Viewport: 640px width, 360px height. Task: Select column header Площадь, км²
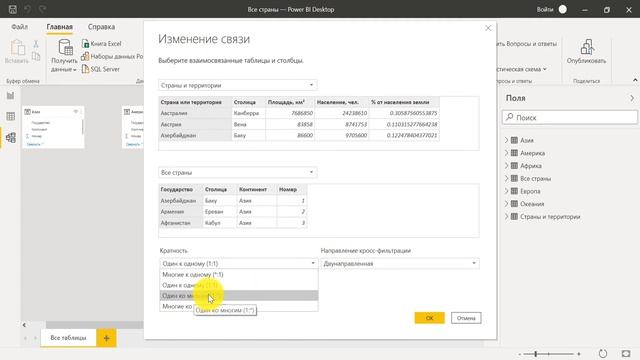click(x=290, y=102)
